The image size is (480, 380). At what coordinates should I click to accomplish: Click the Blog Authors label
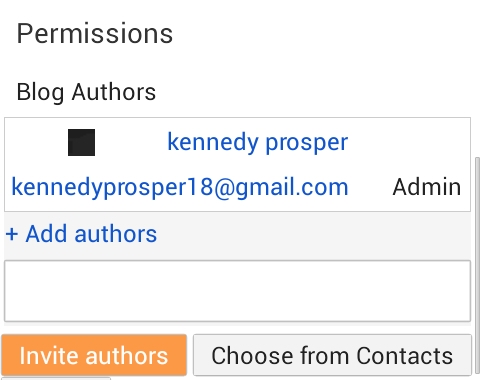86,92
